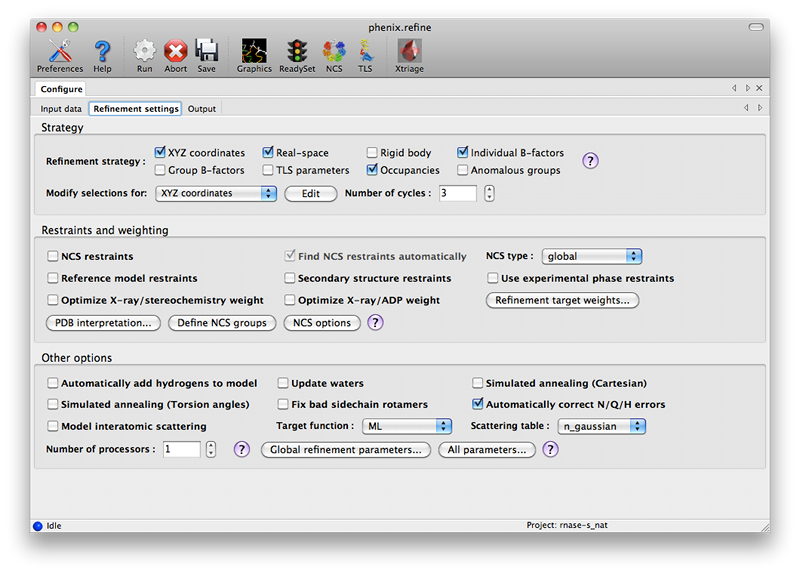Click the Refinement target weights button

click(x=562, y=300)
